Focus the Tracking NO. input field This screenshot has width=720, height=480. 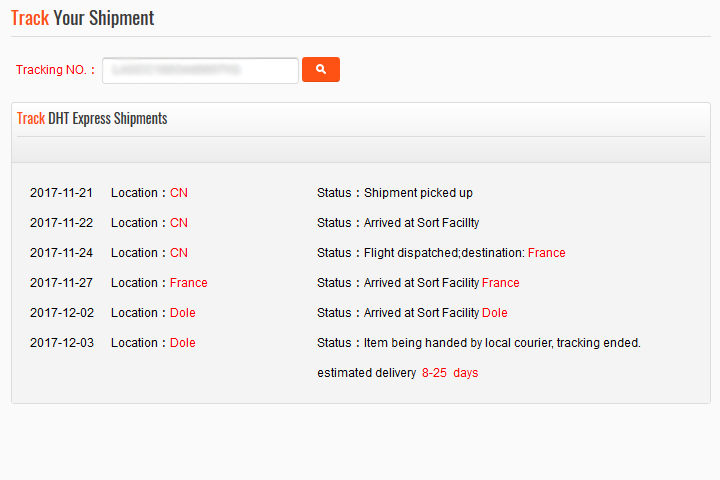tap(200, 70)
